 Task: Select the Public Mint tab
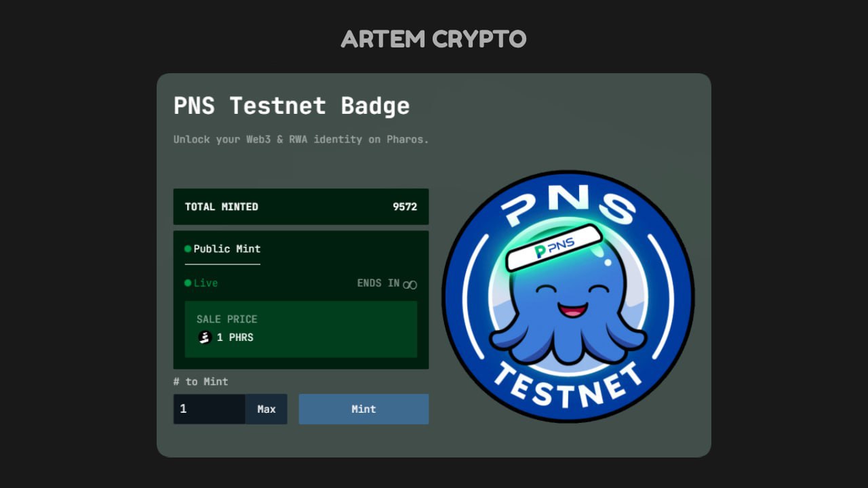pos(222,249)
